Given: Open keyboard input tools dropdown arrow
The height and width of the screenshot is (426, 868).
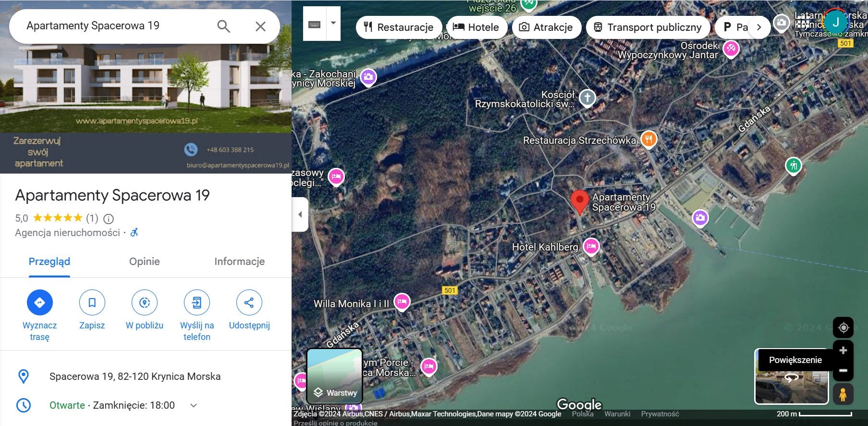Looking at the screenshot, I should pos(333,23).
